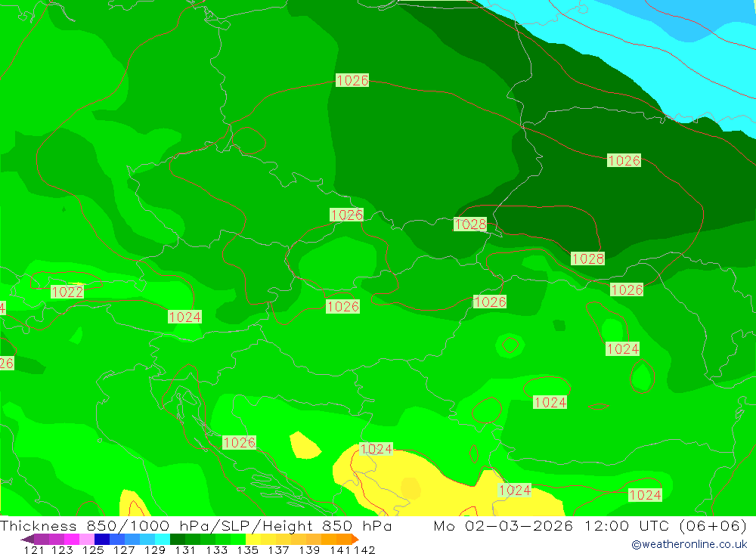Pick the first yellow legend swatch

253,539
